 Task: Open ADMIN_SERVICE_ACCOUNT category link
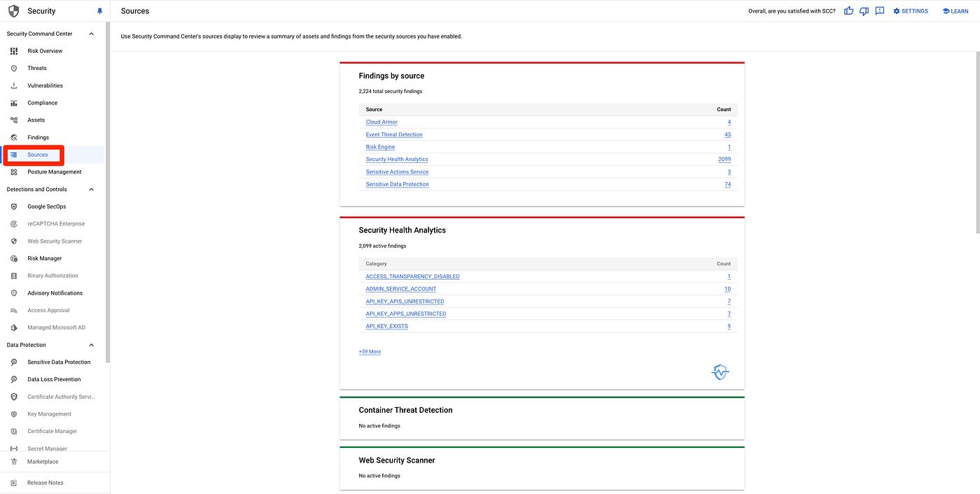(x=401, y=289)
